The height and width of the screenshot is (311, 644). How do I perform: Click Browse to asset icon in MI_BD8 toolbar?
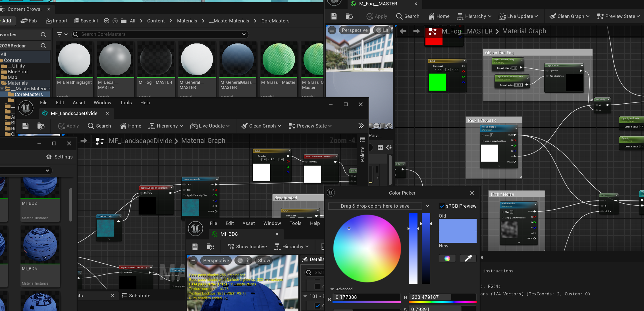click(x=210, y=247)
